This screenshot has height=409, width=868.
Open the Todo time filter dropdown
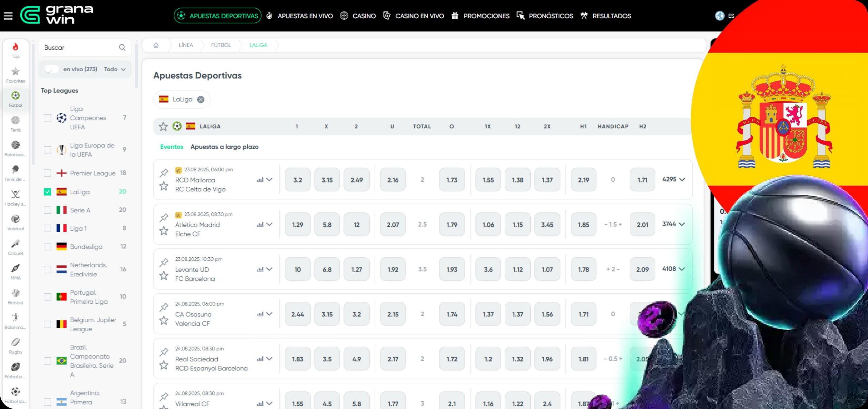115,69
